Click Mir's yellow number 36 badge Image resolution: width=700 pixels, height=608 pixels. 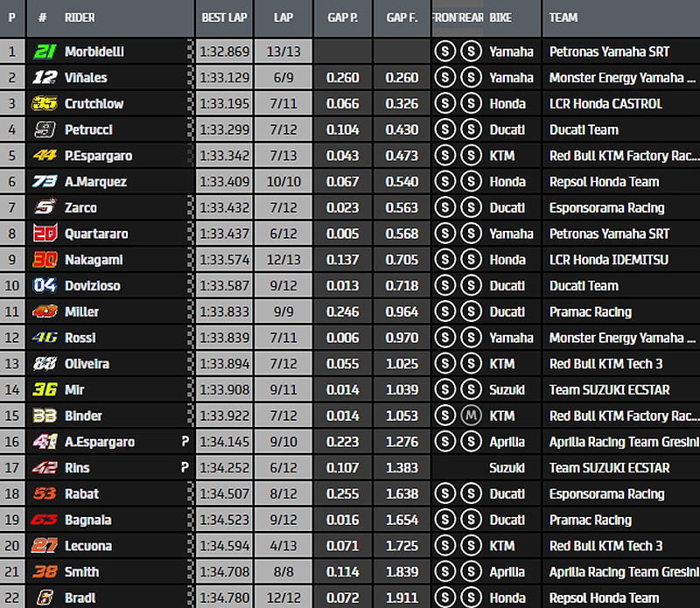[x=44, y=390]
